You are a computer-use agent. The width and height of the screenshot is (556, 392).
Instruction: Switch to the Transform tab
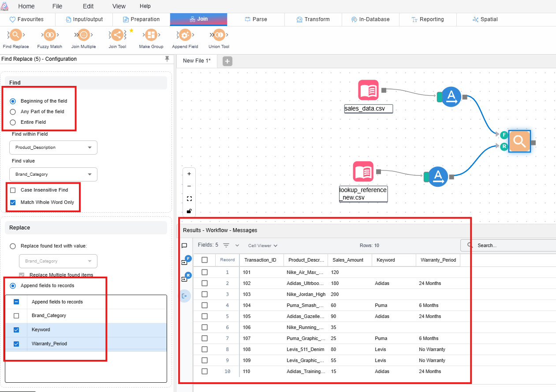coord(313,19)
